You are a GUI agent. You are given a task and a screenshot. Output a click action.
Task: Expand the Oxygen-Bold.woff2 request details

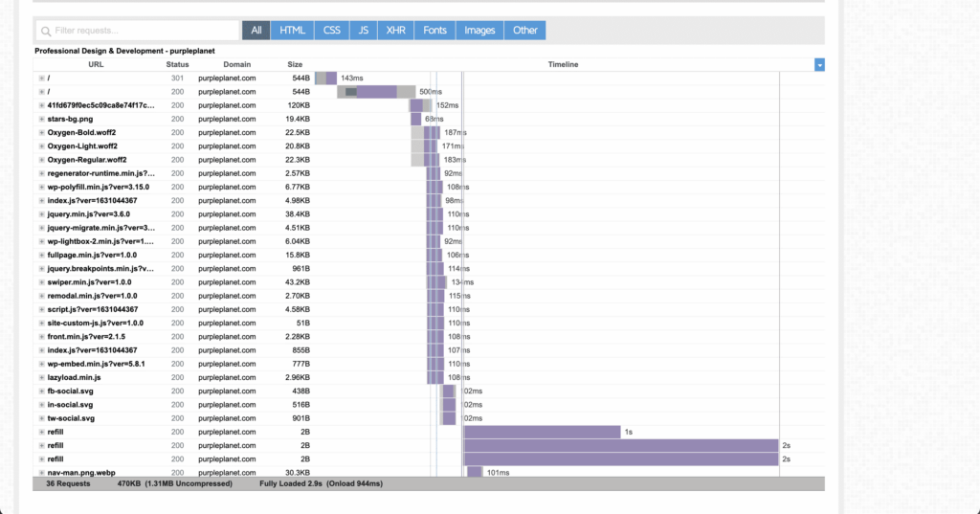click(42, 133)
